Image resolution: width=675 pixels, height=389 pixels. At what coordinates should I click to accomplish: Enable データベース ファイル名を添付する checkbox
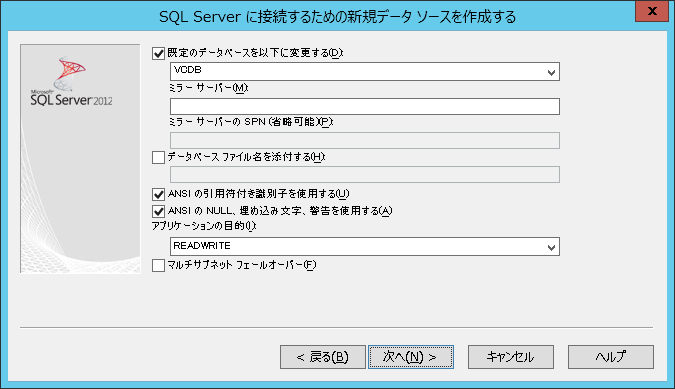tap(158, 157)
